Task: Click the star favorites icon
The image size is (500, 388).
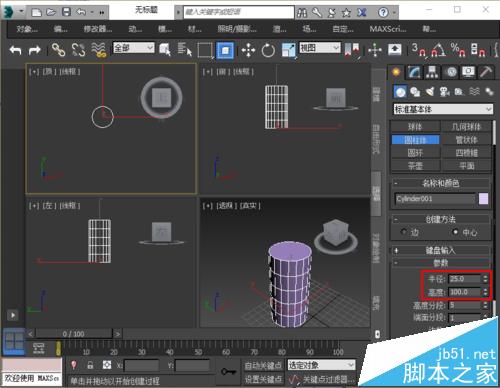Action: (x=347, y=13)
